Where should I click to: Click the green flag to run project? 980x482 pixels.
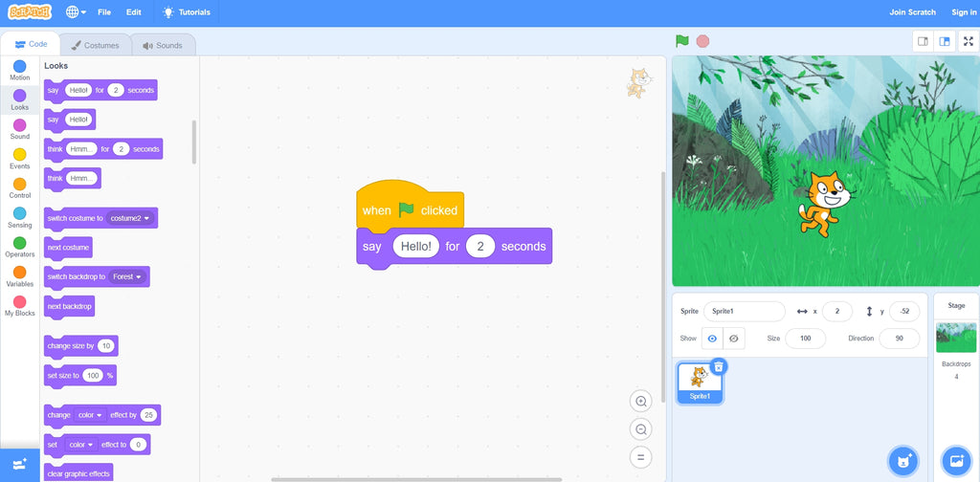coord(681,41)
